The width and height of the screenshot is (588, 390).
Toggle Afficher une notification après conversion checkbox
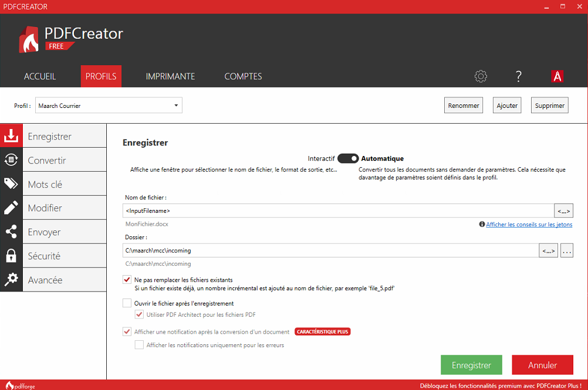[x=127, y=331]
